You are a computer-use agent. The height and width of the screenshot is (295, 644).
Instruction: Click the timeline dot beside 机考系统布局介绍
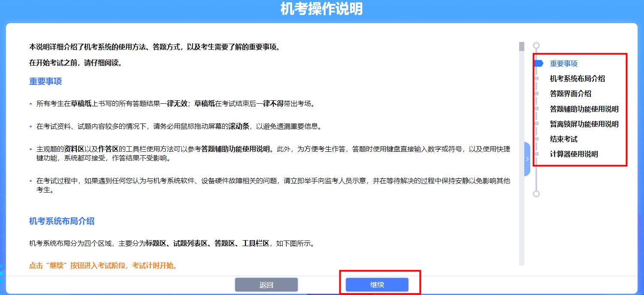tap(537, 78)
